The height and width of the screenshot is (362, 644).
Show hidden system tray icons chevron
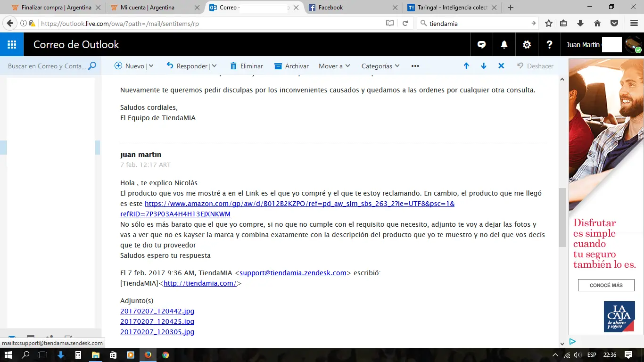[x=555, y=355]
